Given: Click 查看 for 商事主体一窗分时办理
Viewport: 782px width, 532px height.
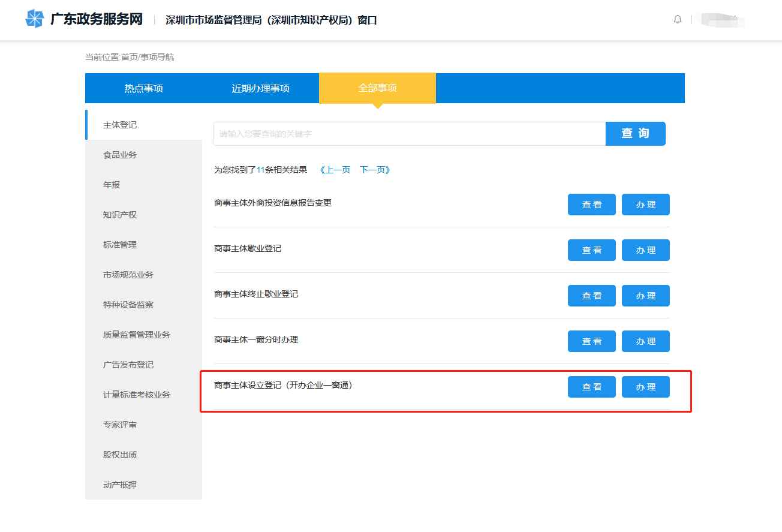Looking at the screenshot, I should coord(592,341).
